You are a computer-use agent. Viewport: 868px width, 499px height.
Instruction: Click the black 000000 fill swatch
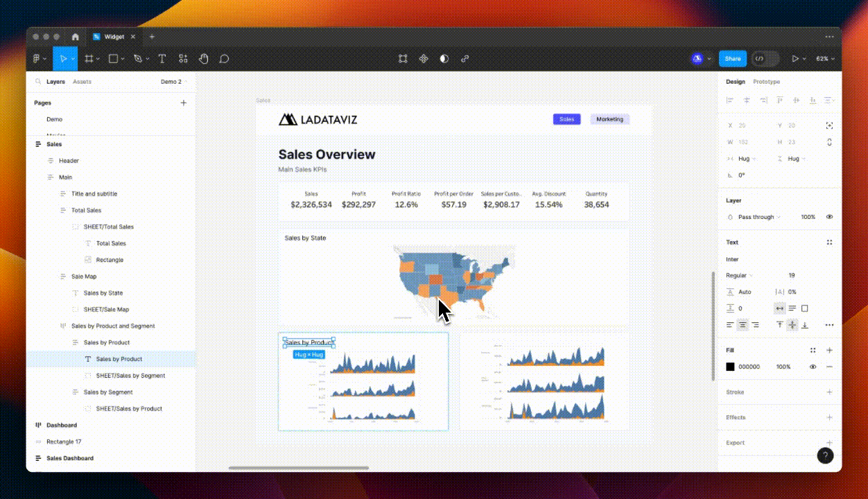(x=730, y=367)
